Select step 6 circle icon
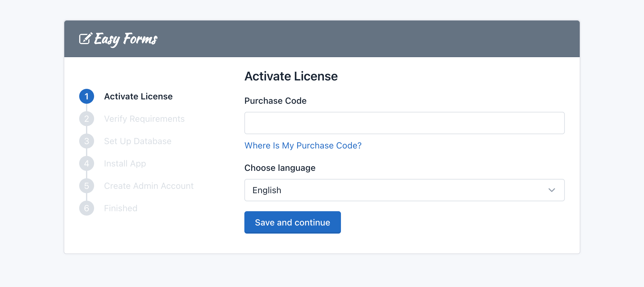The image size is (644, 287). coord(87,208)
